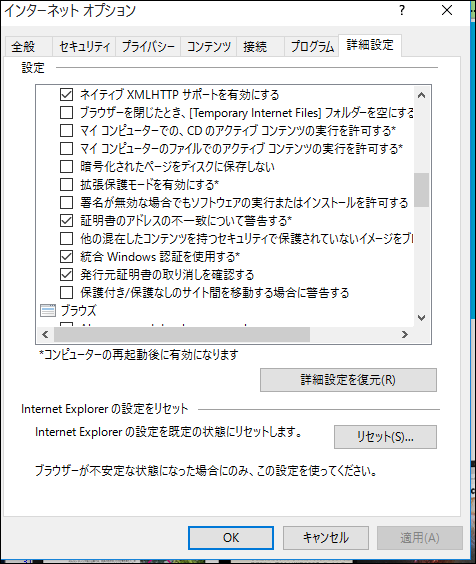The width and height of the screenshot is (476, 564).
Task: Switch to the コンテンツ tab
Action: click(208, 47)
